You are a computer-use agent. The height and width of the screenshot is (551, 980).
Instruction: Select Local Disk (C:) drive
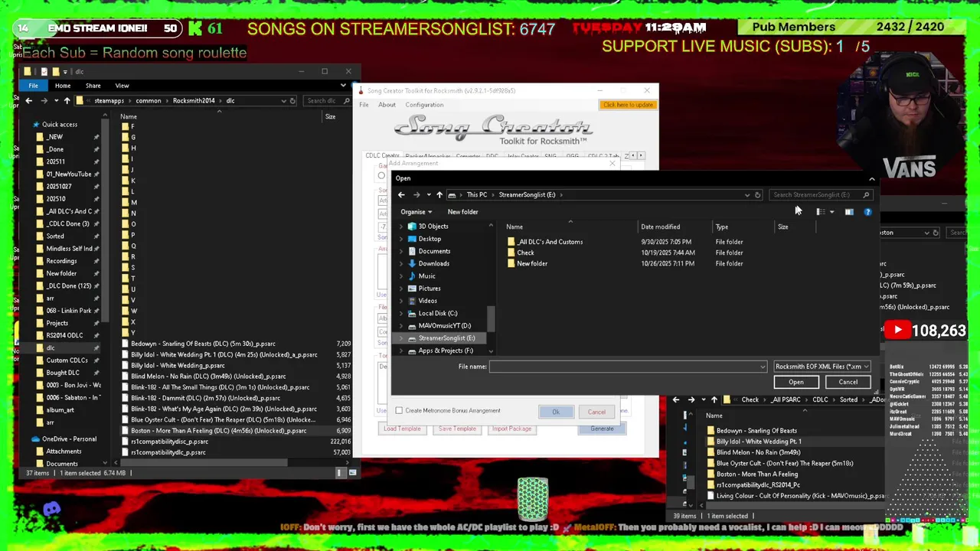tap(437, 313)
